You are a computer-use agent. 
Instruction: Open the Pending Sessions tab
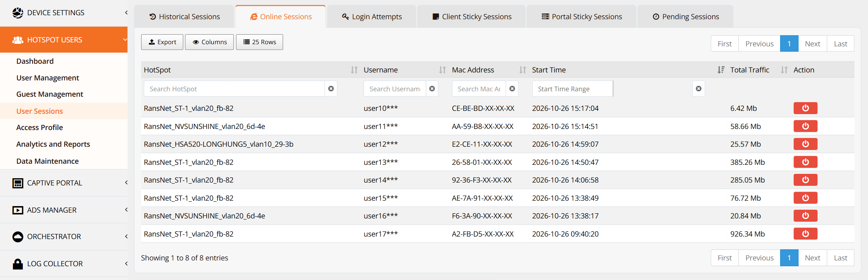tap(686, 17)
